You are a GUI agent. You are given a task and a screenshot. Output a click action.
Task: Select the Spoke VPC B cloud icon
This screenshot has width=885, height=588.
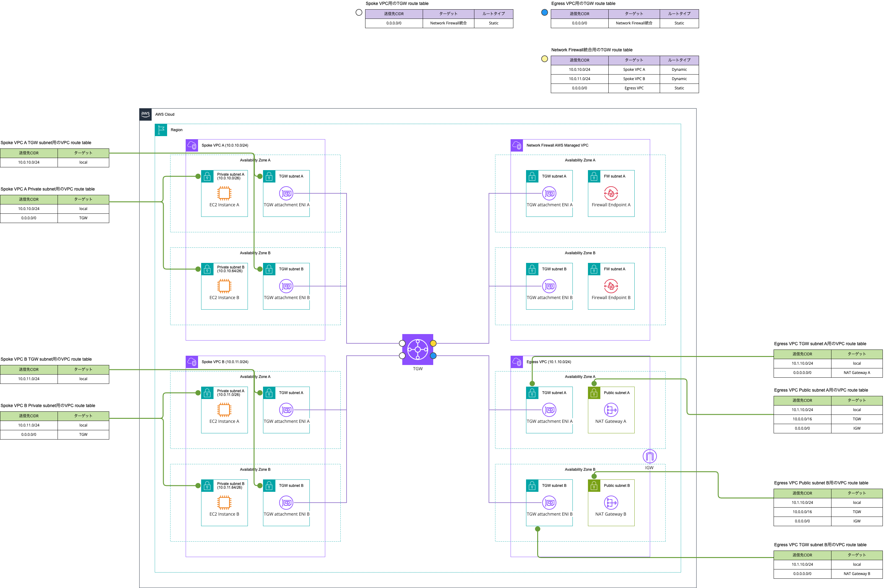[192, 362]
